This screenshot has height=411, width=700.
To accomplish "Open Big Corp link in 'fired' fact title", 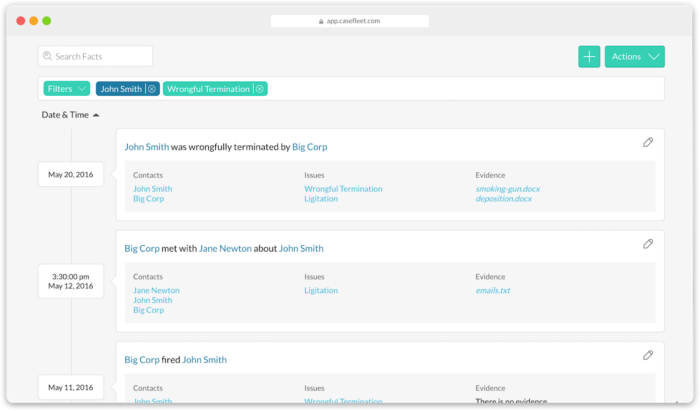I will coord(142,360).
